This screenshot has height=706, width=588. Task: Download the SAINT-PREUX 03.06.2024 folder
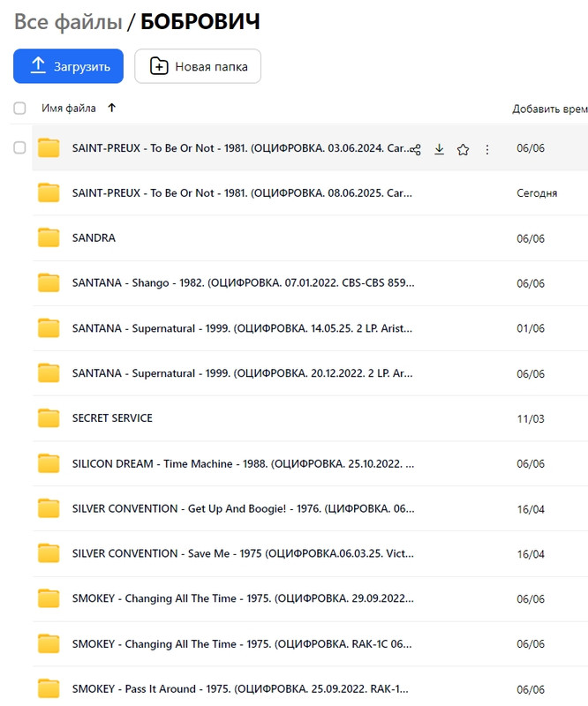tap(440, 149)
